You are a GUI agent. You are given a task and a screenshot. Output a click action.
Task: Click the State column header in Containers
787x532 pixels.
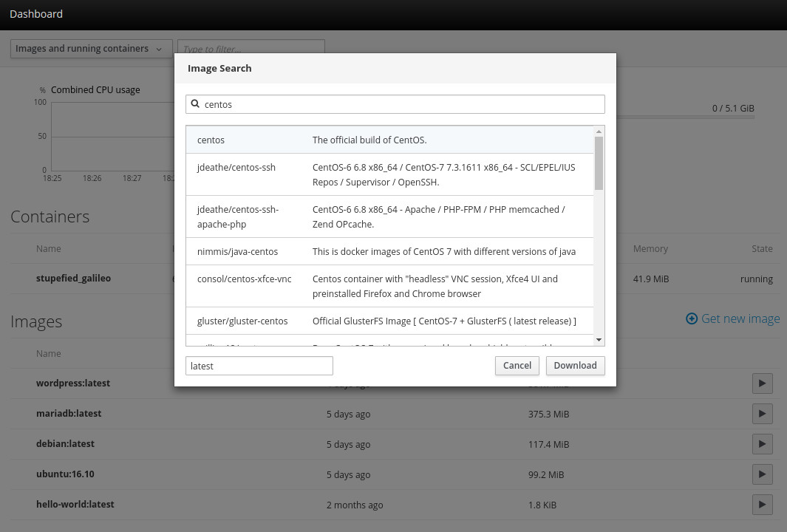point(762,248)
